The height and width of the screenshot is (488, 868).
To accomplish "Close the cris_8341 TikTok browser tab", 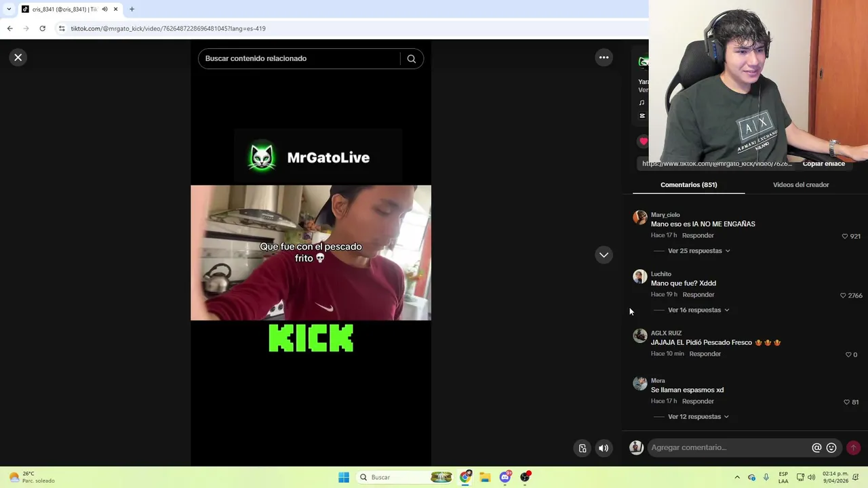I will tap(116, 9).
